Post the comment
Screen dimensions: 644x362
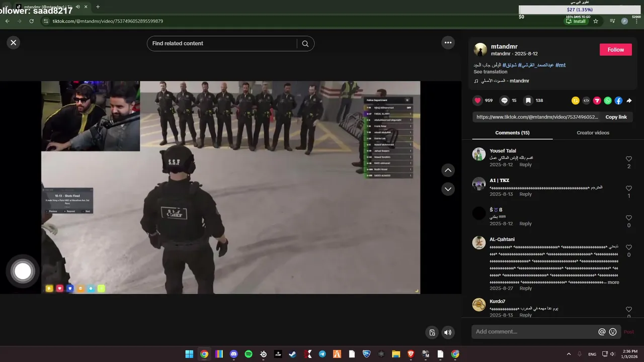point(628,332)
